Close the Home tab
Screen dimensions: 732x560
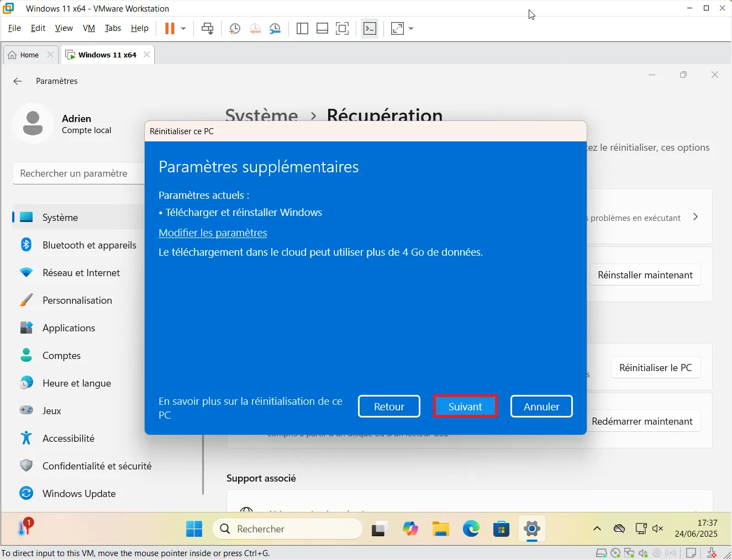pyautogui.click(x=50, y=55)
